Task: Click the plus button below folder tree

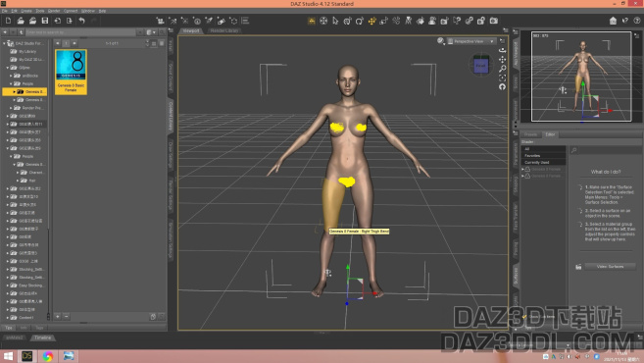Action: coord(58,317)
